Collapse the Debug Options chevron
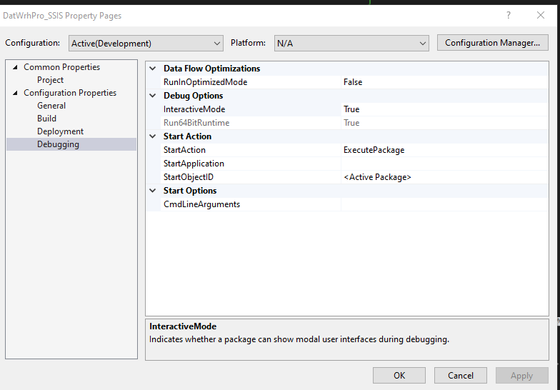560x390 pixels. (153, 95)
